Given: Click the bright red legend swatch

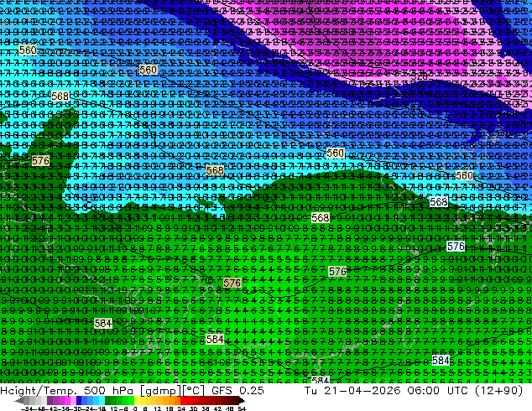Looking at the screenshot, I should click(183, 401).
